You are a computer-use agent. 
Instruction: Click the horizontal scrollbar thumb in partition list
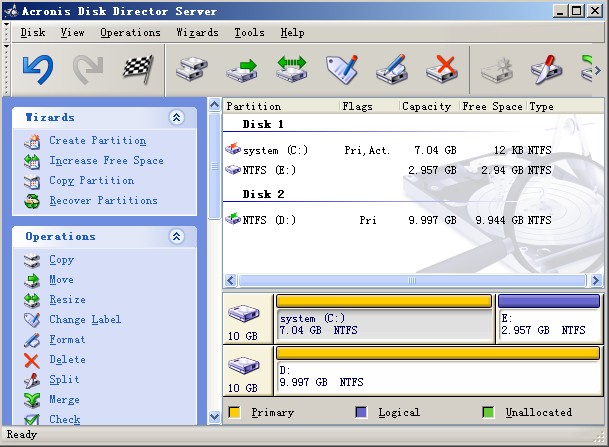[412, 280]
